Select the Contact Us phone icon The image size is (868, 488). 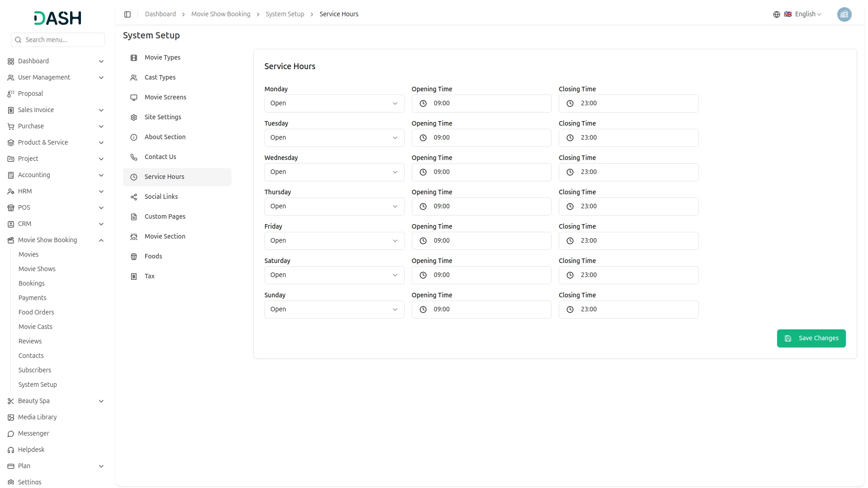point(133,157)
